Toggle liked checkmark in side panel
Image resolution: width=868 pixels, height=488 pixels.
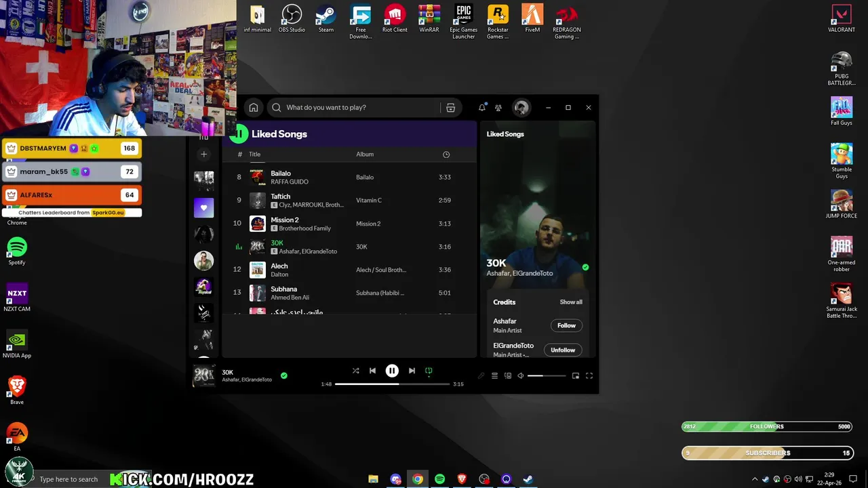tap(585, 267)
